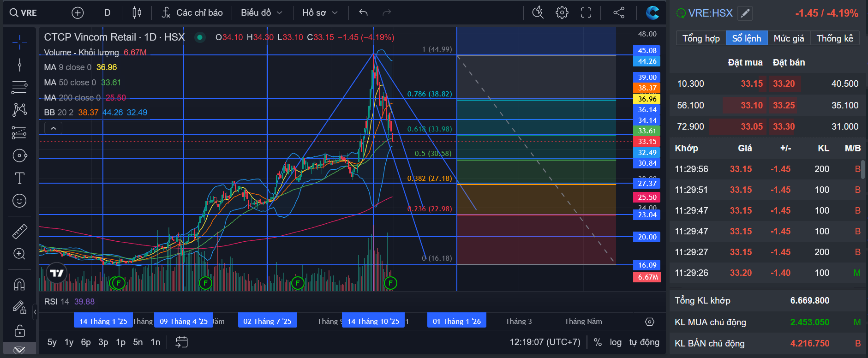
Task: Open the geometric shapes brush tool
Action: 19,155
